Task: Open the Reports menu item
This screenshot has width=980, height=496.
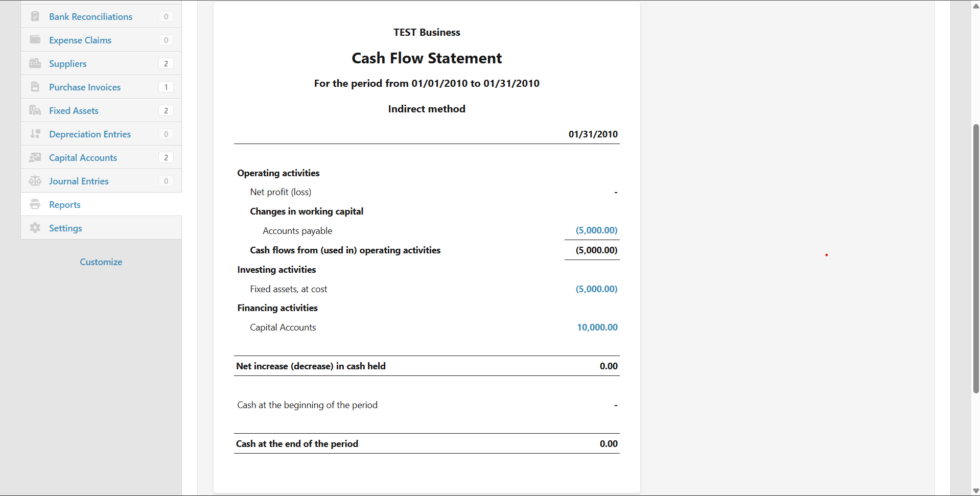Action: (x=65, y=204)
